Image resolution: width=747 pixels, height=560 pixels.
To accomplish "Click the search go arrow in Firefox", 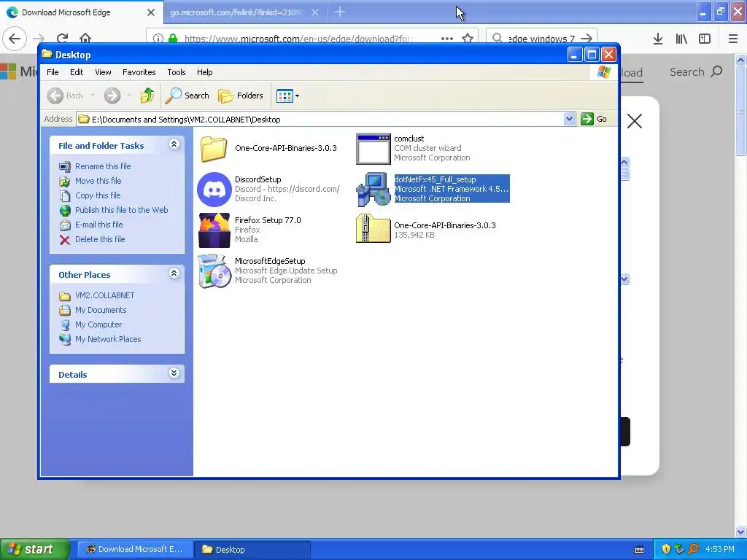I will [x=587, y=39].
